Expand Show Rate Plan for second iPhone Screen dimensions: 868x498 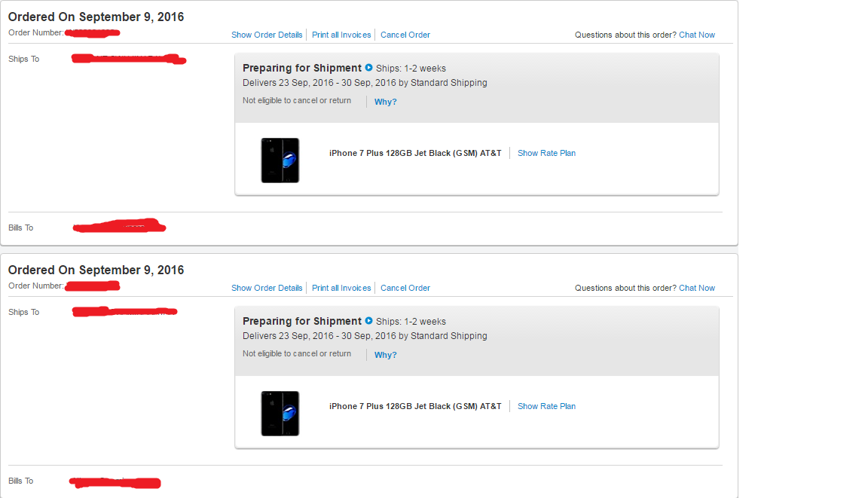pyautogui.click(x=546, y=406)
